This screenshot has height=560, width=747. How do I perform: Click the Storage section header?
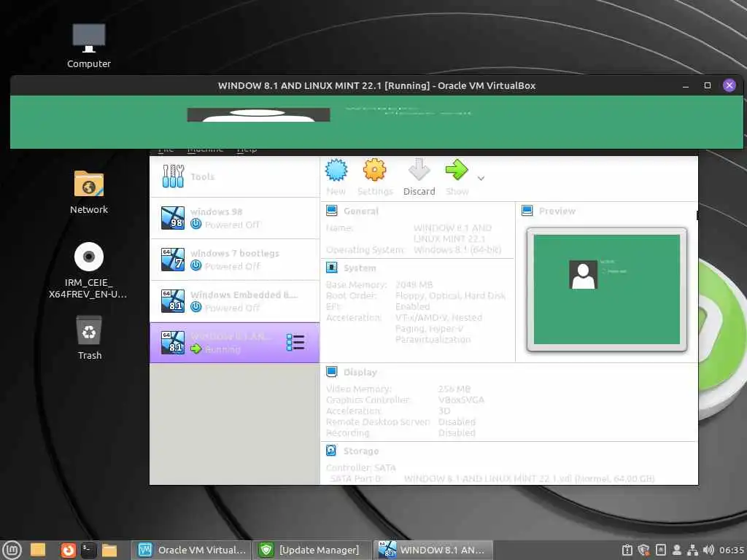361,451
